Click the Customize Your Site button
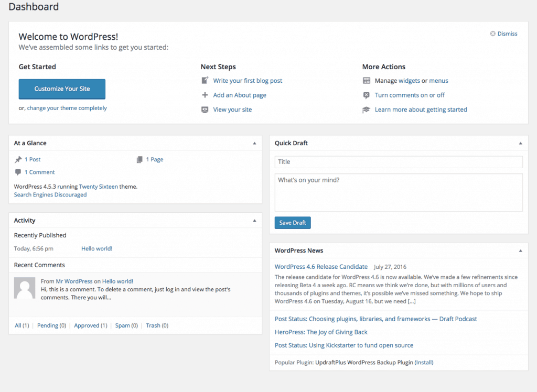This screenshot has height=392, width=537. point(62,89)
